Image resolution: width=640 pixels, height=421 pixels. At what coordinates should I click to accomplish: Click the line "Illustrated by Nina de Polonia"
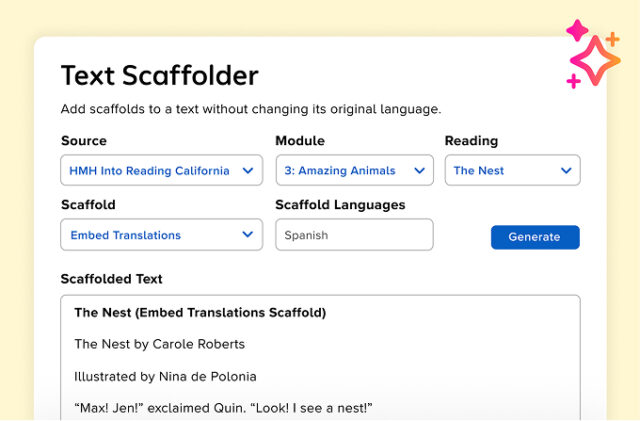click(165, 376)
